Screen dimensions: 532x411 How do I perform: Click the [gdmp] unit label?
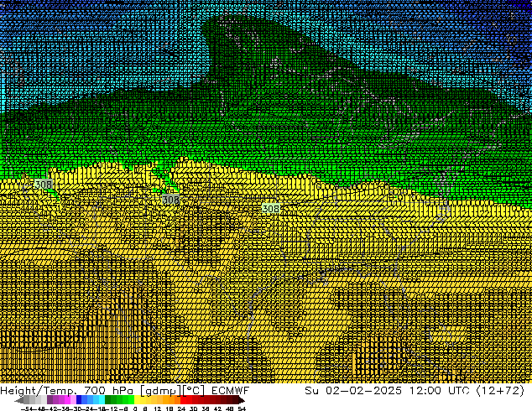(159, 391)
